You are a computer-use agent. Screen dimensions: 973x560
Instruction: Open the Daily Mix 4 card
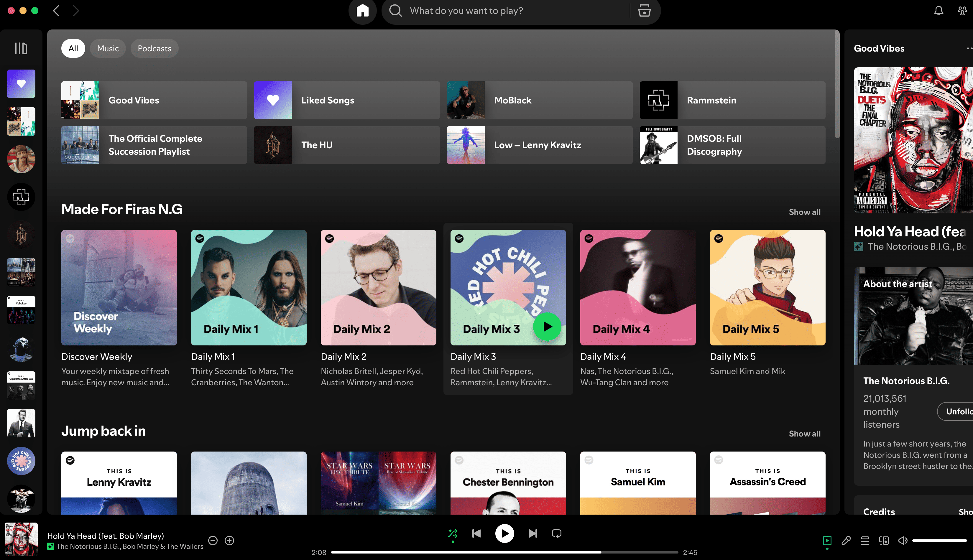pos(638,309)
